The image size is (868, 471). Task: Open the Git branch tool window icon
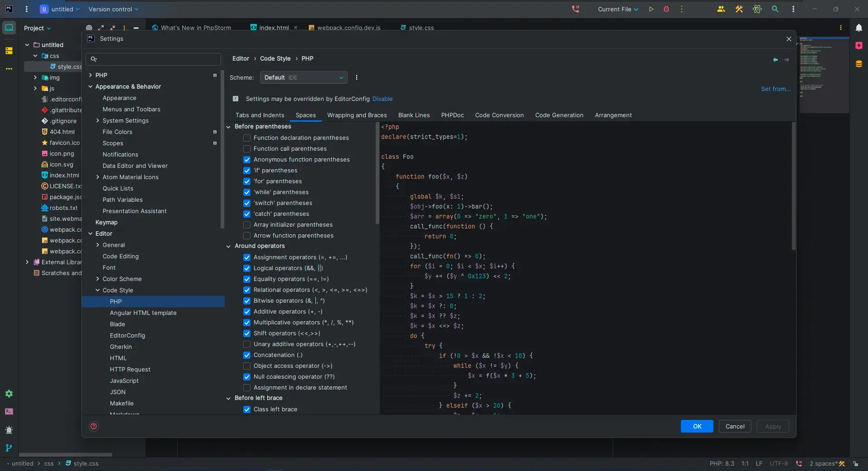click(9, 447)
